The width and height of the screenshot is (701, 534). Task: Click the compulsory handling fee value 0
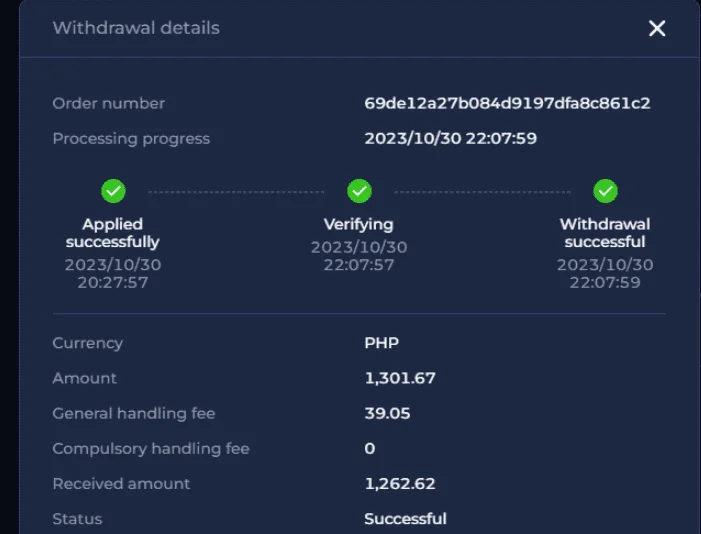pos(369,449)
